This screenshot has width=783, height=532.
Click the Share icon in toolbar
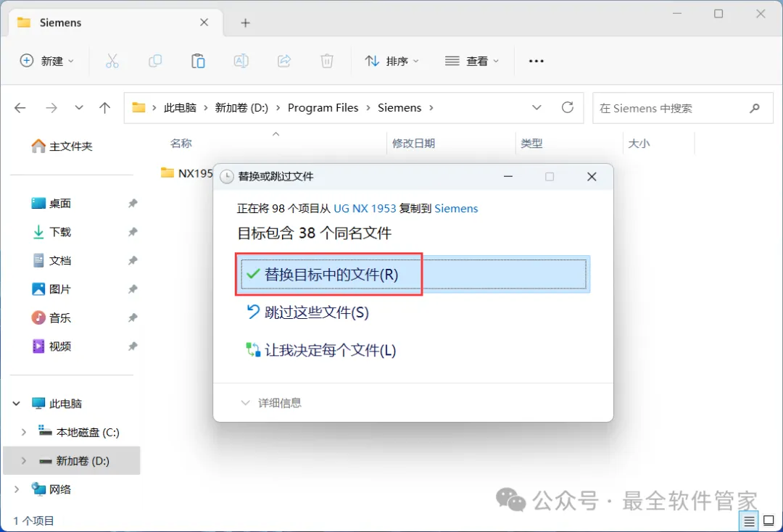click(x=284, y=61)
